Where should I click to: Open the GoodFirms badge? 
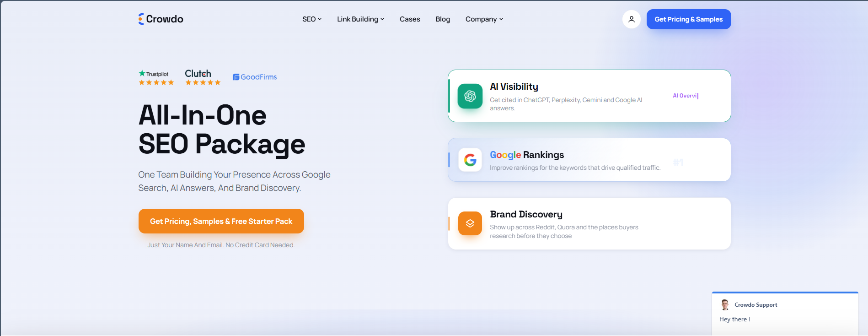tap(255, 77)
